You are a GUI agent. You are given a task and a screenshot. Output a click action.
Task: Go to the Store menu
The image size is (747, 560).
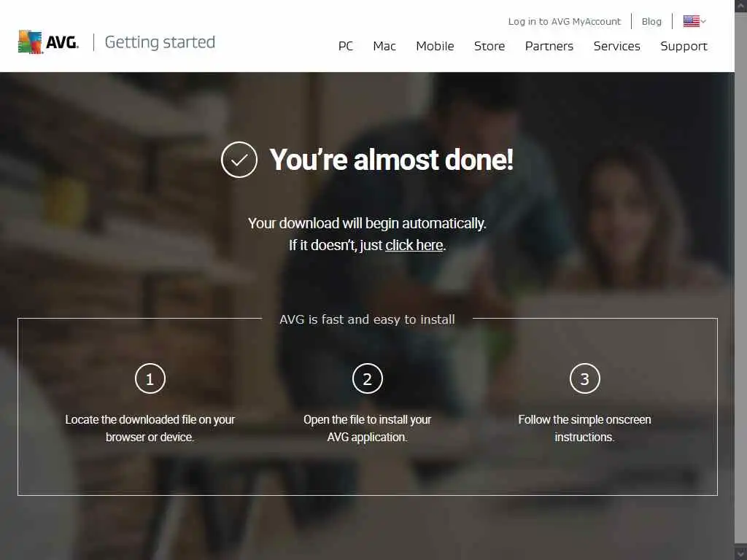point(489,46)
